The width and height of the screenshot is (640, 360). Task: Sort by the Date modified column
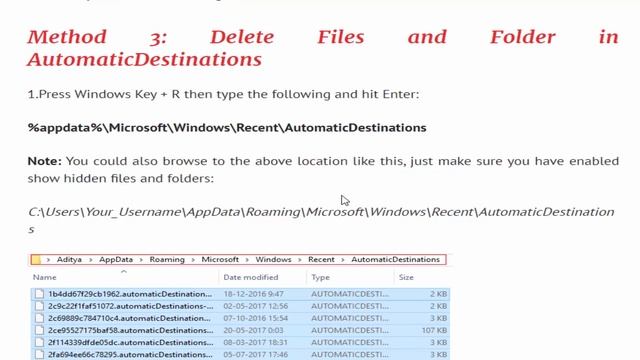pyautogui.click(x=251, y=277)
